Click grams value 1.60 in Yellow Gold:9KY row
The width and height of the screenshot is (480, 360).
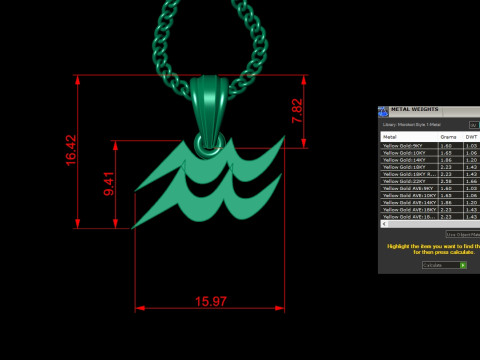click(x=446, y=146)
